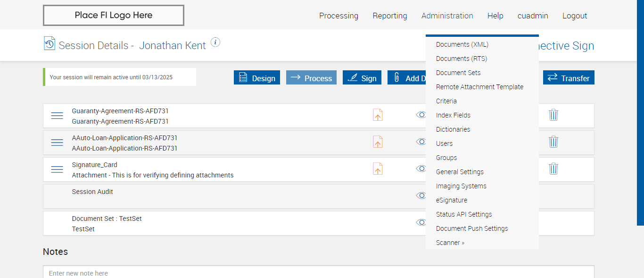Image resolution: width=644 pixels, height=278 pixels.
Task: Click the Design button
Action: pyautogui.click(x=257, y=78)
